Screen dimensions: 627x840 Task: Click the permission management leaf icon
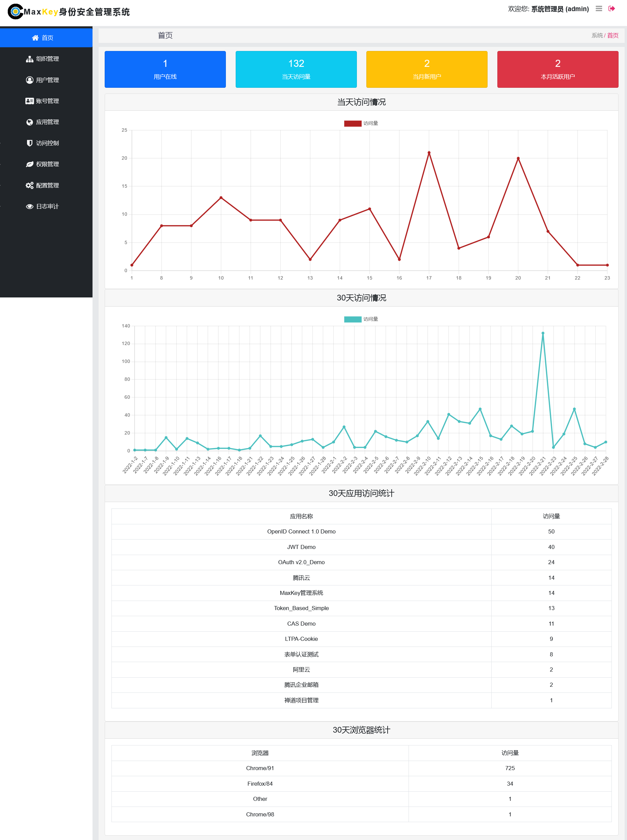[x=30, y=164]
